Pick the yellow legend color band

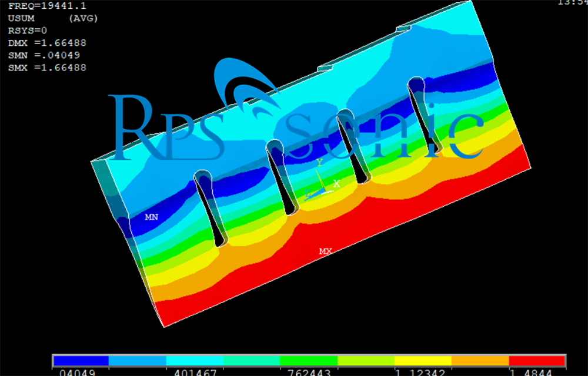point(423,361)
